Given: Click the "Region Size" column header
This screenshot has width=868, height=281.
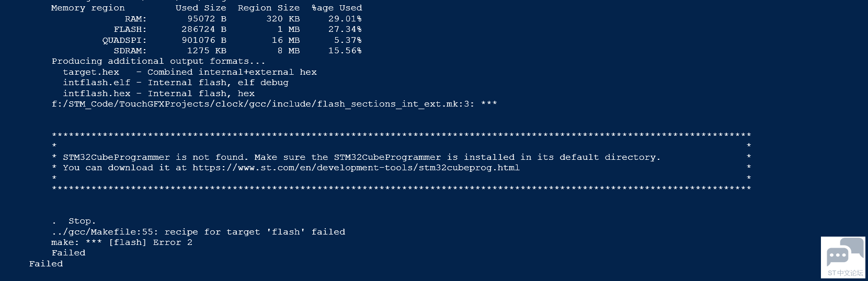Looking at the screenshot, I should (x=269, y=8).
